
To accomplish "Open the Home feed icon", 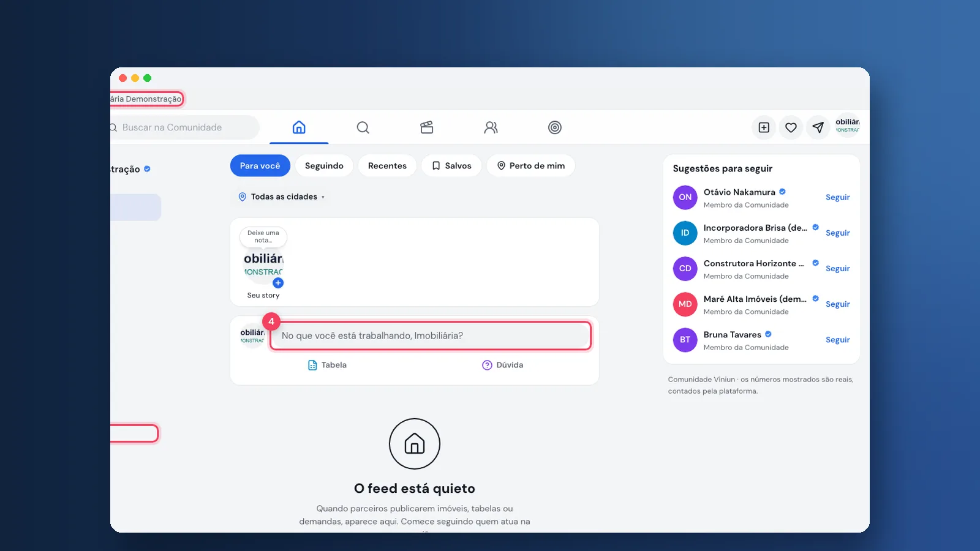I will [299, 127].
